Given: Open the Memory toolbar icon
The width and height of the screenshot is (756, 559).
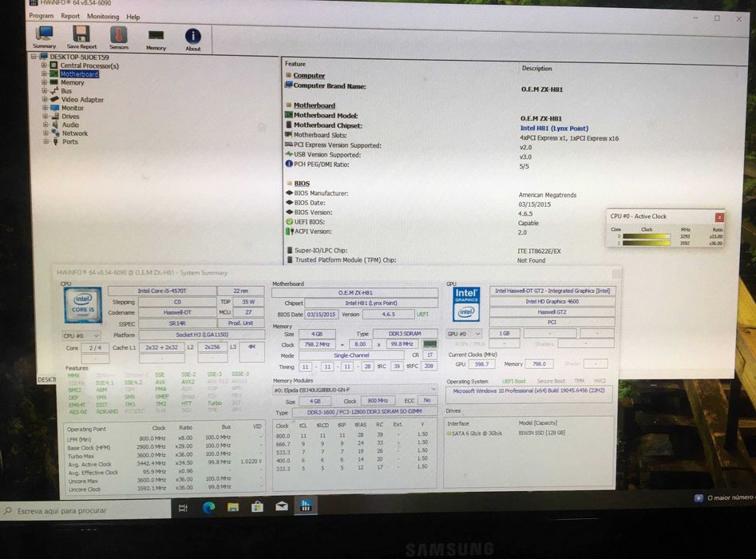Looking at the screenshot, I should (156, 40).
